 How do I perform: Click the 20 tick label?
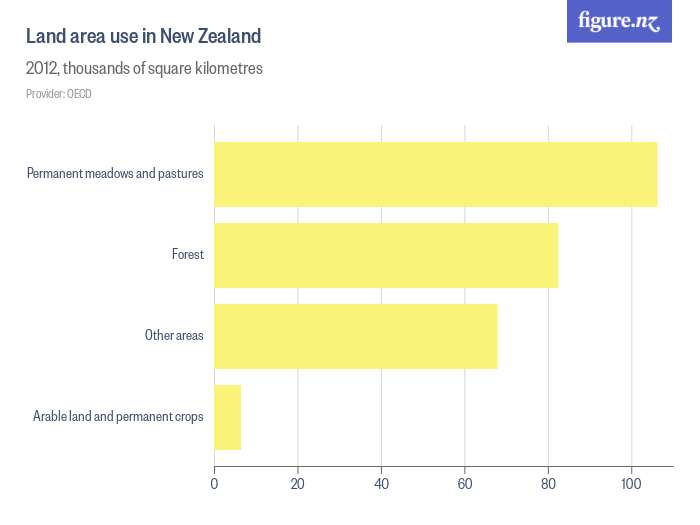click(298, 485)
